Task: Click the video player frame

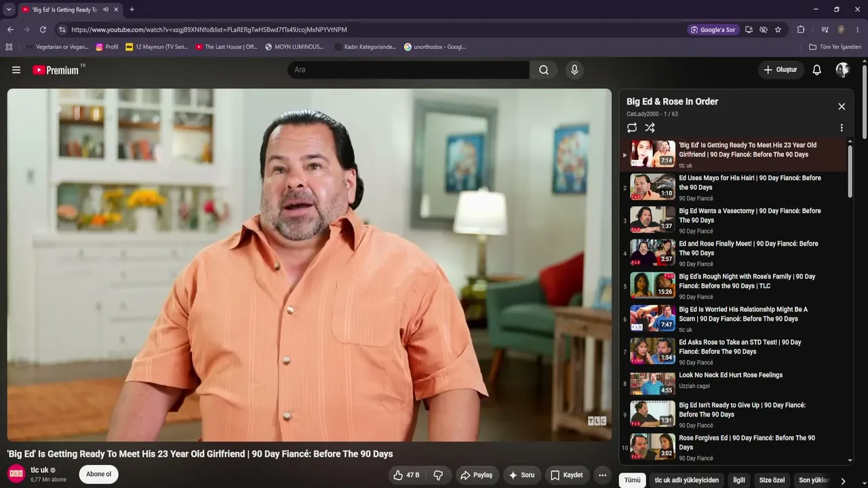Action: [x=309, y=265]
